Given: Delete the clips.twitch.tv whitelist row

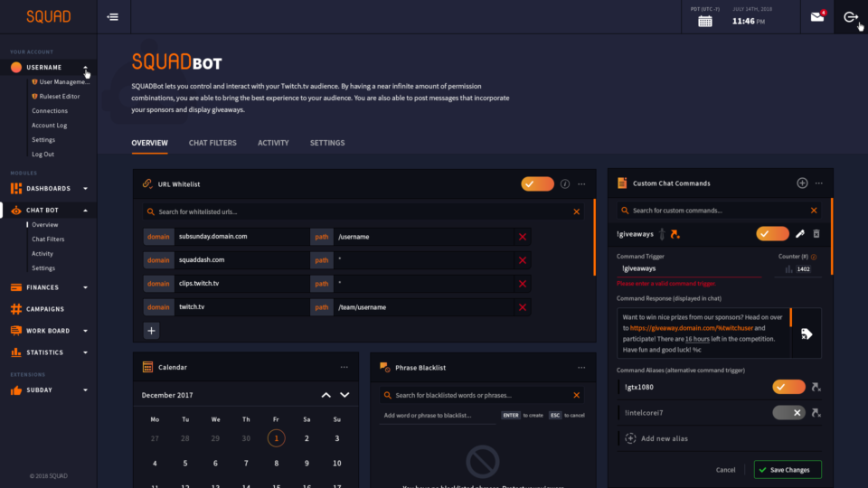Looking at the screenshot, I should coord(523,284).
